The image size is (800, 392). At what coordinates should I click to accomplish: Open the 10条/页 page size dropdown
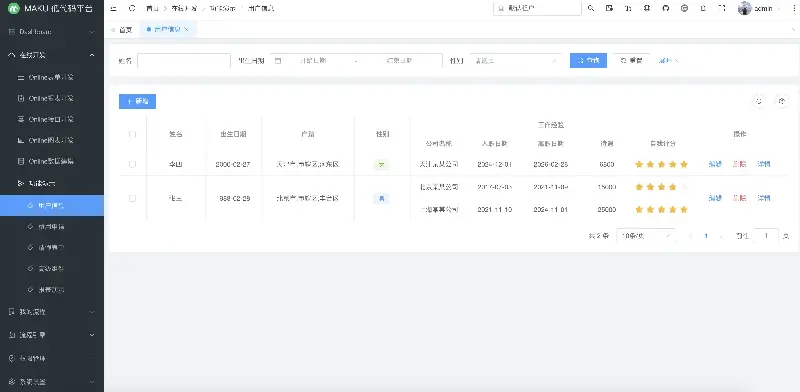point(645,236)
